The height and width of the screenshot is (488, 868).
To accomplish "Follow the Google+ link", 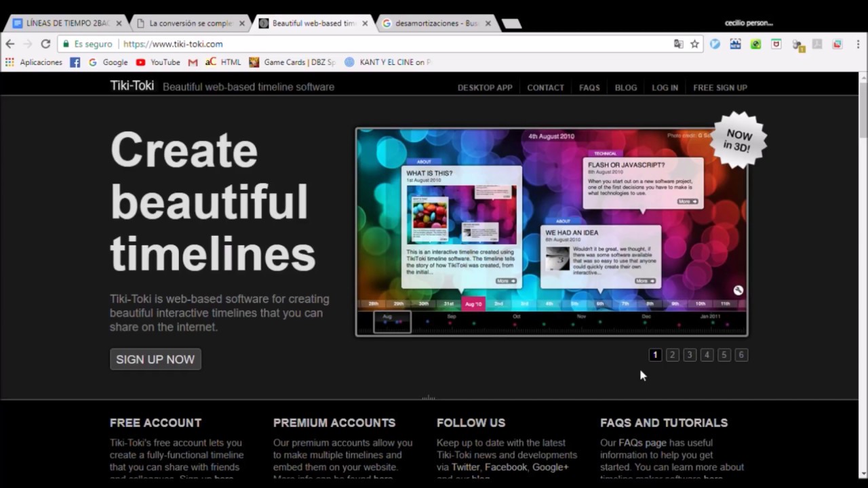I will pyautogui.click(x=551, y=467).
